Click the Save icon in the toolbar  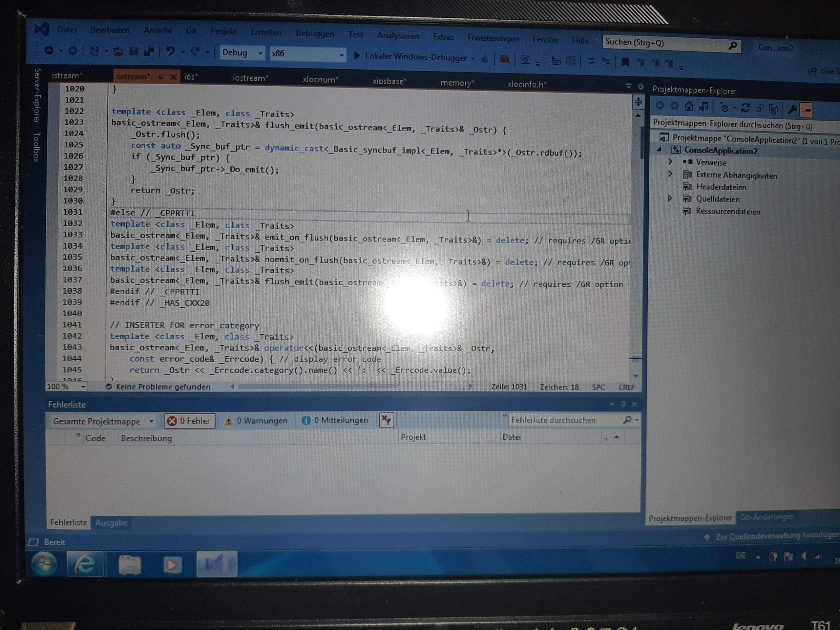(x=134, y=51)
